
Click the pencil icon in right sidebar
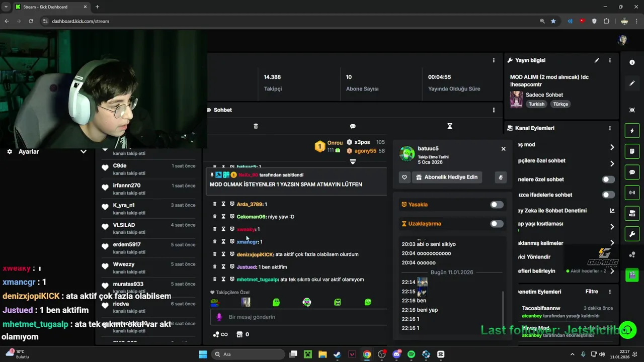[632, 83]
